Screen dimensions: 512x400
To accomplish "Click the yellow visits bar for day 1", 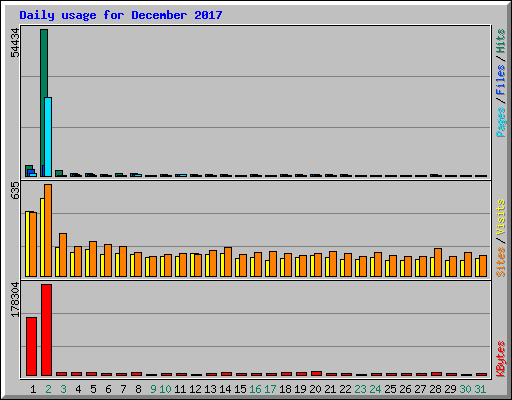I will tap(27, 244).
